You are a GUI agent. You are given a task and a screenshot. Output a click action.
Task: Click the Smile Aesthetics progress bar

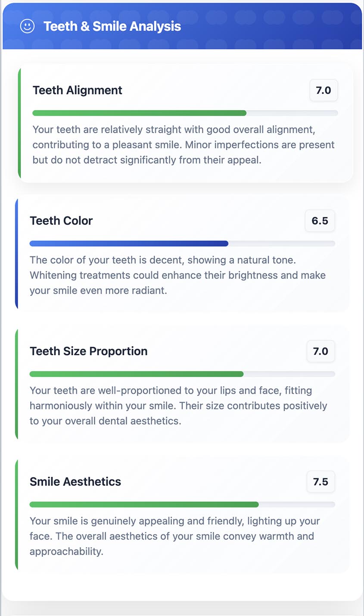[x=182, y=505]
